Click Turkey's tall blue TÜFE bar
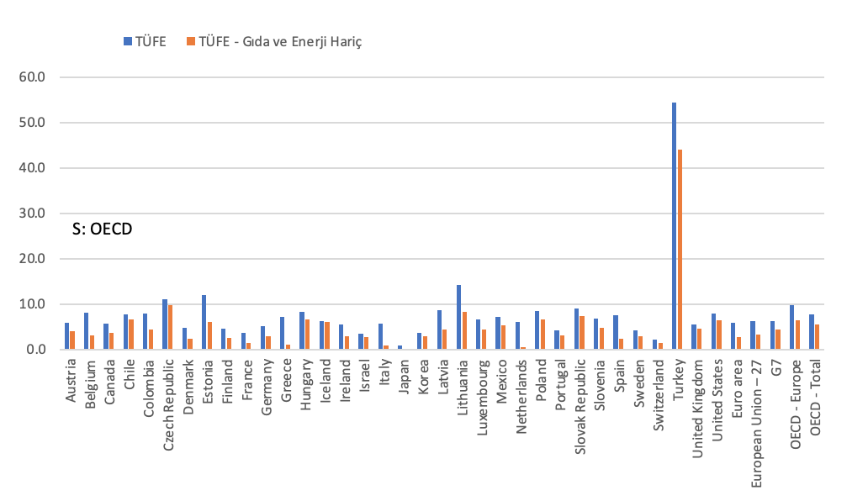868x501 pixels. (674, 225)
